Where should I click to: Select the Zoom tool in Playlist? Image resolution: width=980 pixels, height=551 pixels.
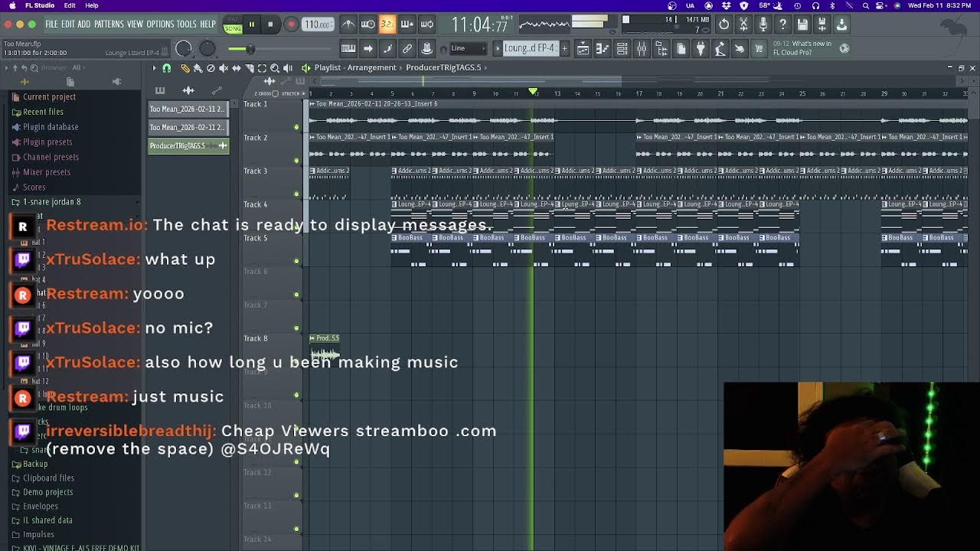click(275, 68)
